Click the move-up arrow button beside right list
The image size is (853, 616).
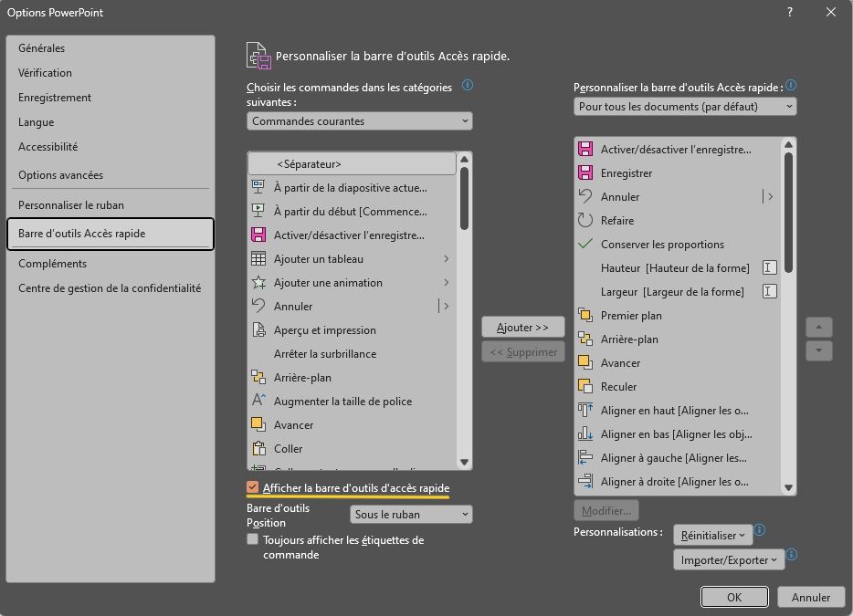pyautogui.click(x=818, y=328)
